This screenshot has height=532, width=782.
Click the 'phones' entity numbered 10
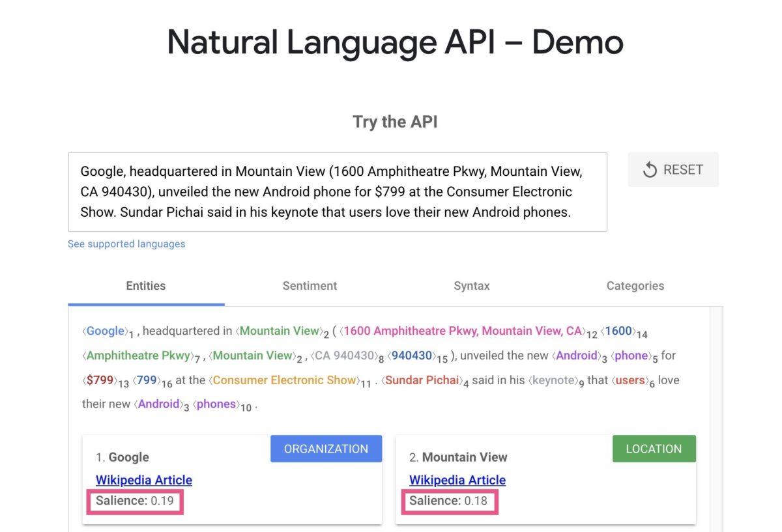216,404
